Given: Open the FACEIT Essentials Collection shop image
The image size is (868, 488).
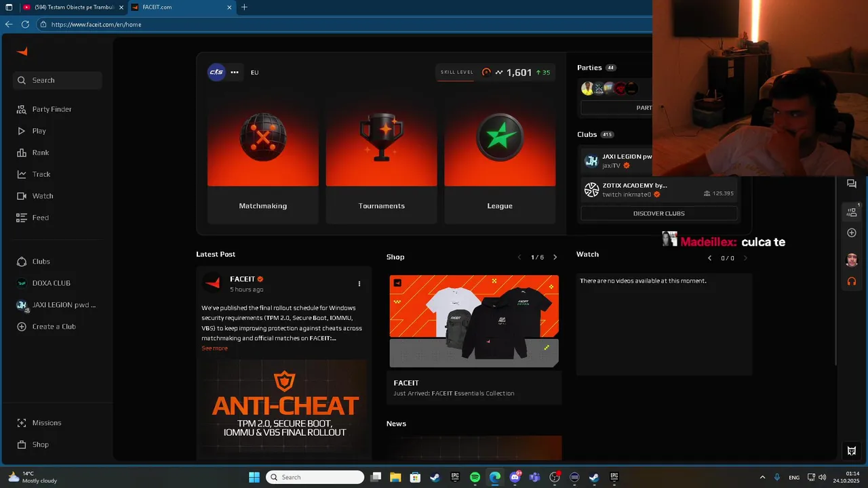Looking at the screenshot, I should 474,321.
